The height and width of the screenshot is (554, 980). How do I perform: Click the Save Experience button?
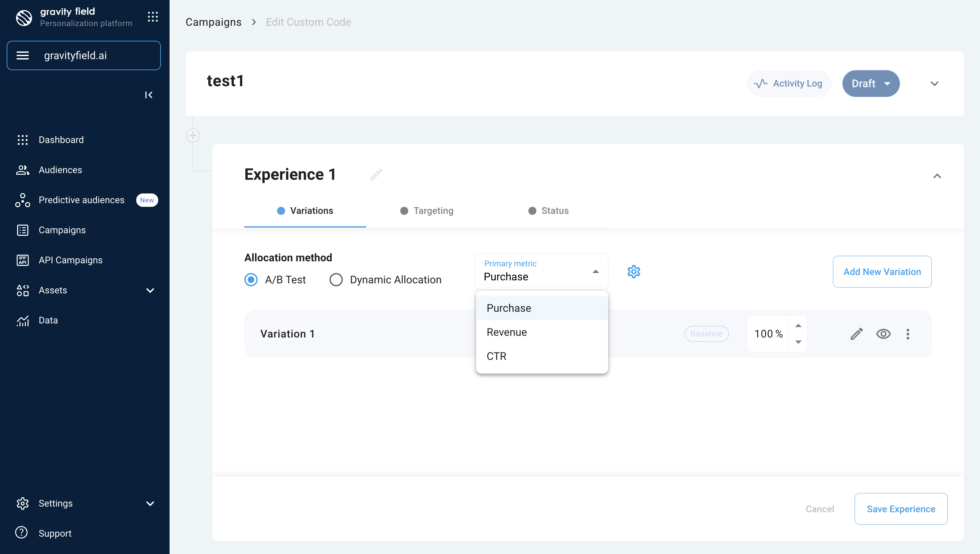(x=901, y=509)
